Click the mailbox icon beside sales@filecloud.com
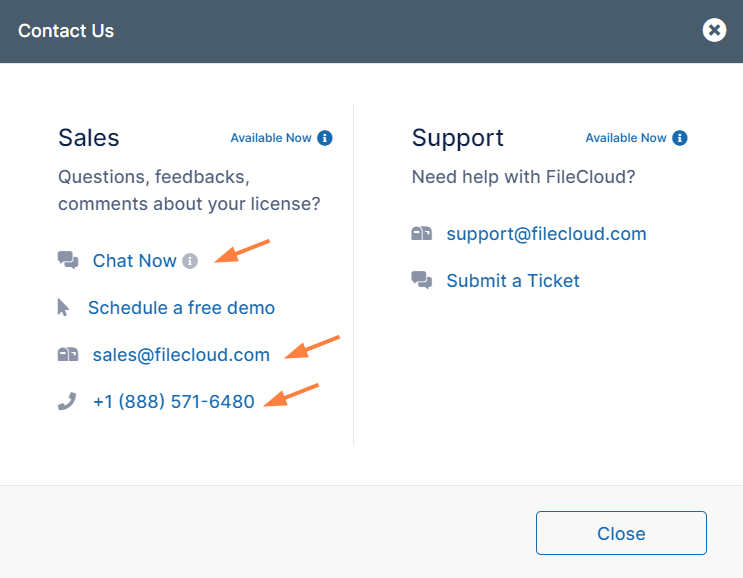Viewport: 743px width, 578px height. tap(68, 354)
